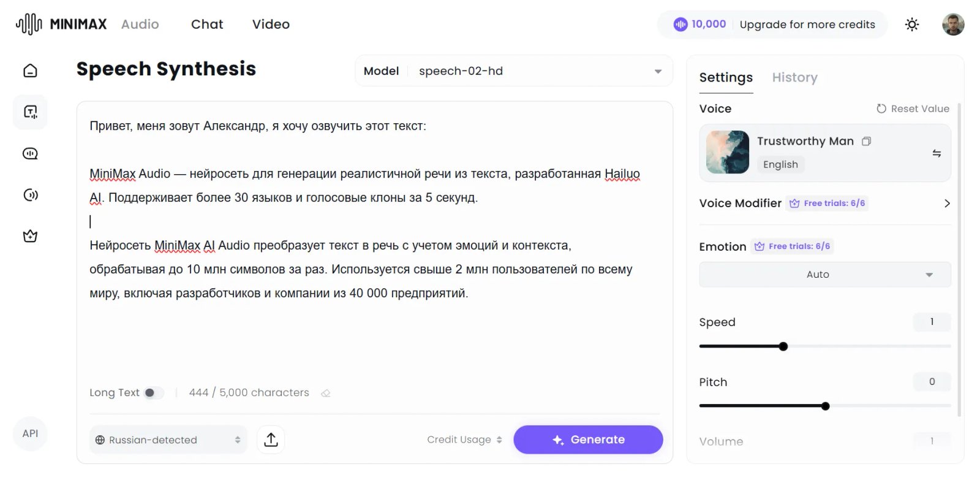Select the Settings tab
The width and height of the screenshot is (980, 480).
pyautogui.click(x=726, y=78)
